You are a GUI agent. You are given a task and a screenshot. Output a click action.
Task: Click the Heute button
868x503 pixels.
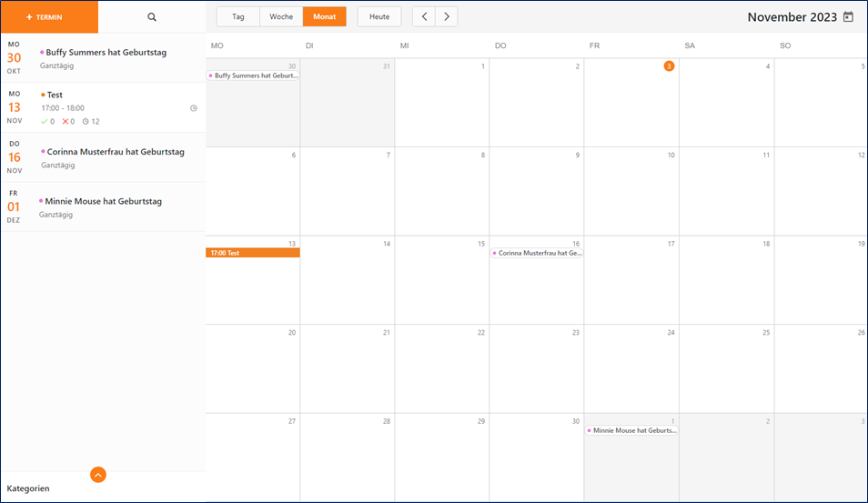point(378,16)
